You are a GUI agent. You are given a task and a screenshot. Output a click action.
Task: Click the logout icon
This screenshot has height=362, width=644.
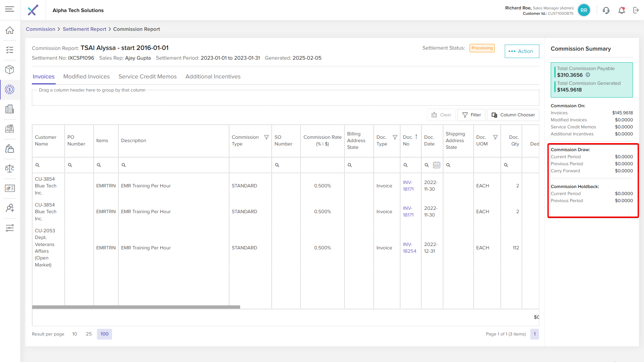(636, 10)
